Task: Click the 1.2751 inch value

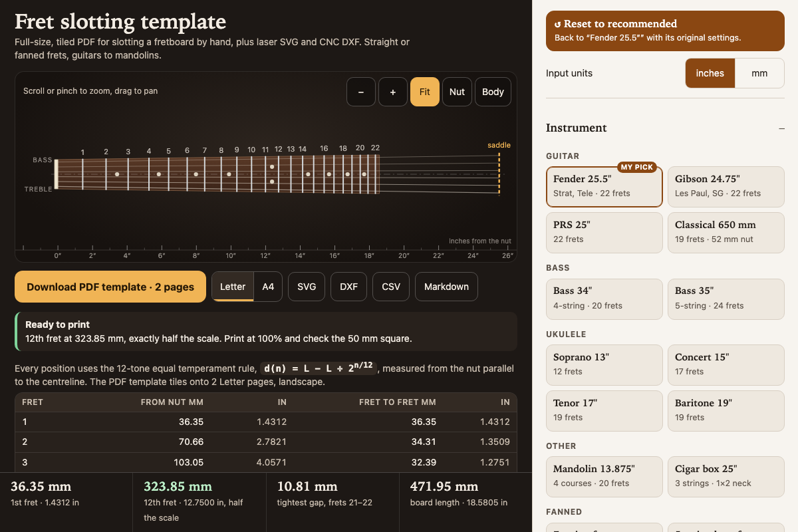Action: 495,462
